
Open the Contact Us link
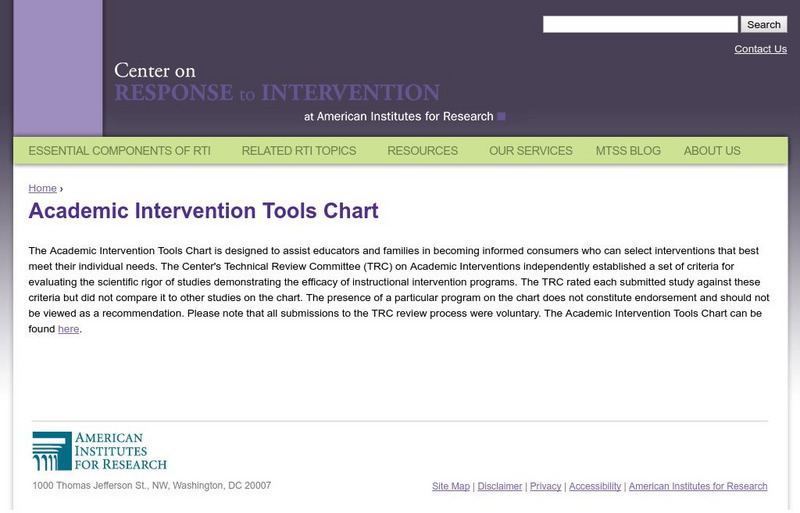tap(760, 49)
